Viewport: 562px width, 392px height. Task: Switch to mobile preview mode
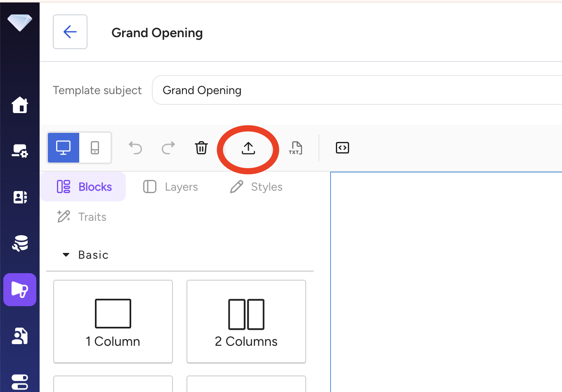95,147
